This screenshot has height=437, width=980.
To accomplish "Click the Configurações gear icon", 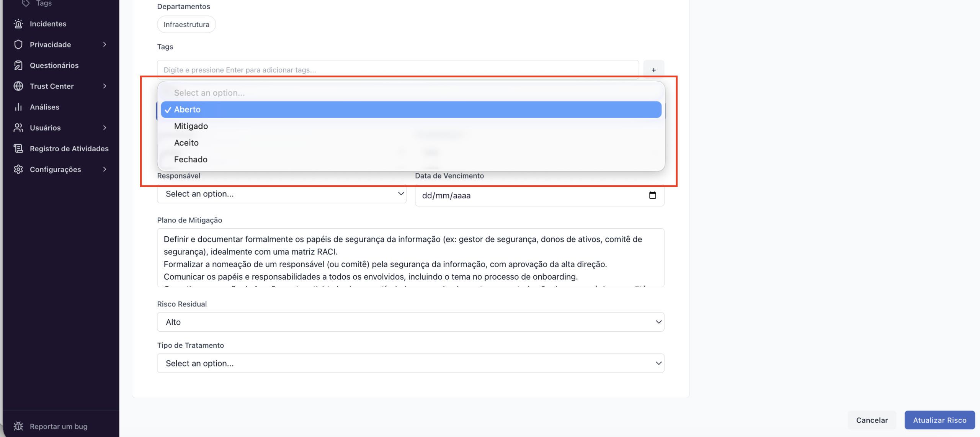I will pos(18,169).
